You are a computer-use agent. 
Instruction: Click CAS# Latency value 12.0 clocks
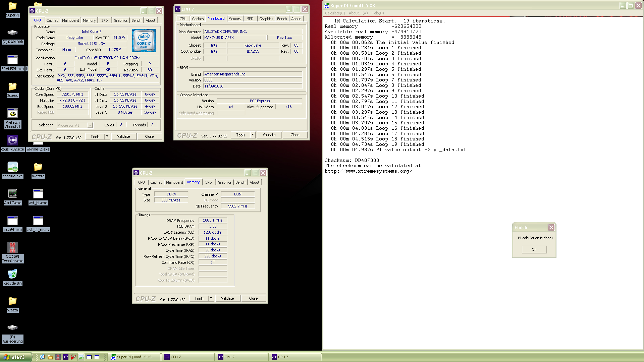pos(213,233)
